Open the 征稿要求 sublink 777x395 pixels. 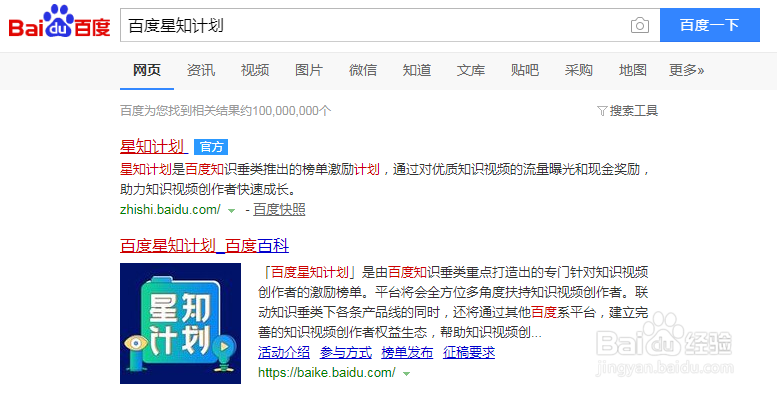pyautogui.click(x=469, y=352)
